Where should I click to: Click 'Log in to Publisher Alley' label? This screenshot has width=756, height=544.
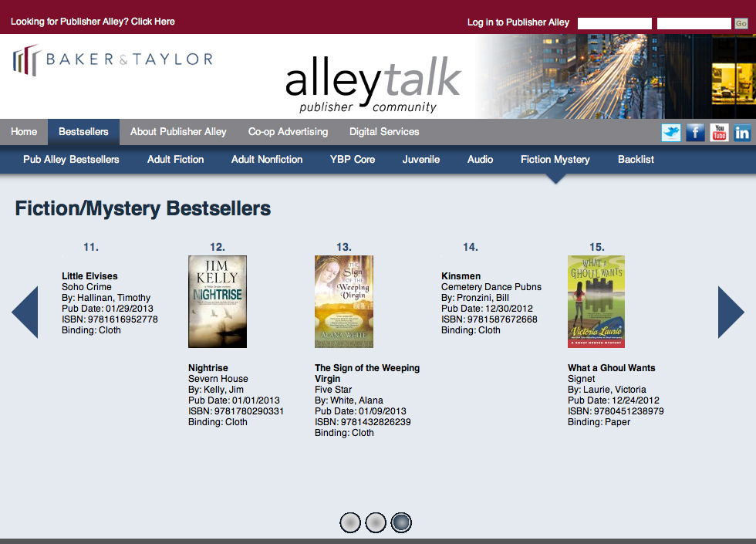[x=518, y=22]
